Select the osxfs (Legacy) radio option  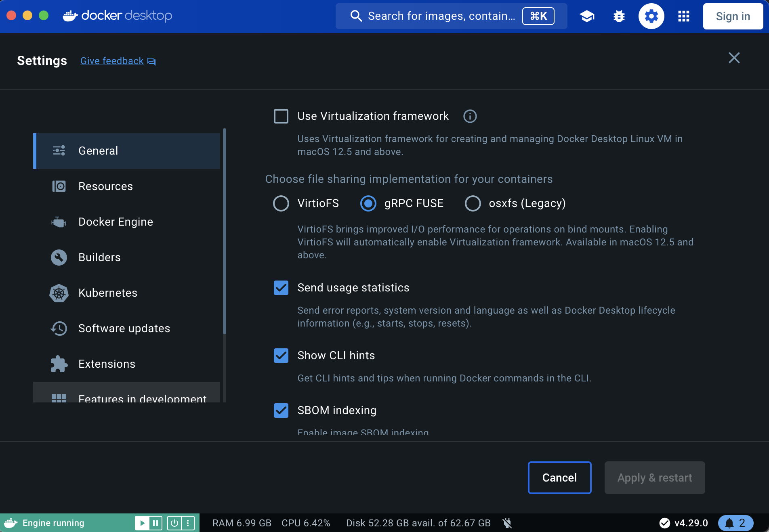point(473,203)
